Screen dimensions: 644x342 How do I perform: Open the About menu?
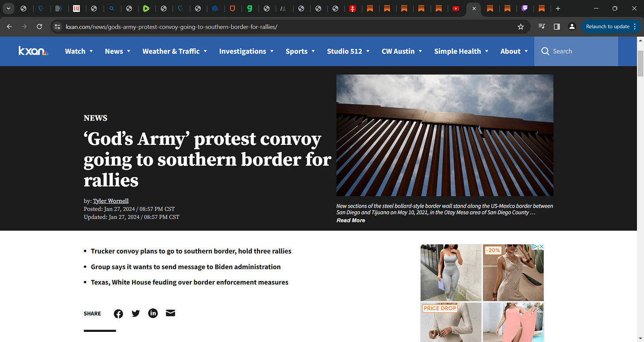(510, 51)
